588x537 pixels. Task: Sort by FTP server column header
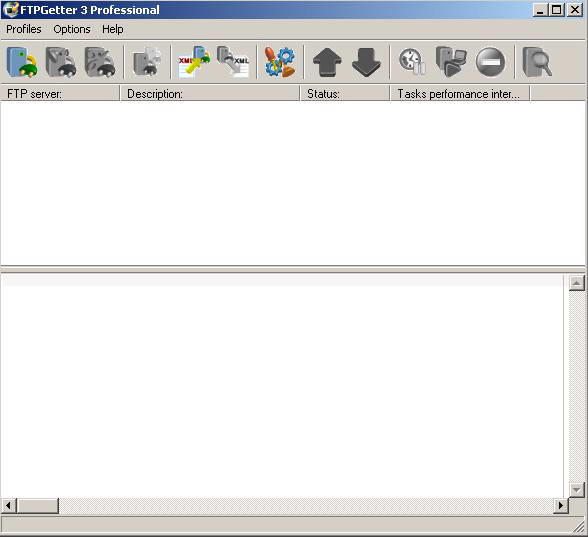60,94
